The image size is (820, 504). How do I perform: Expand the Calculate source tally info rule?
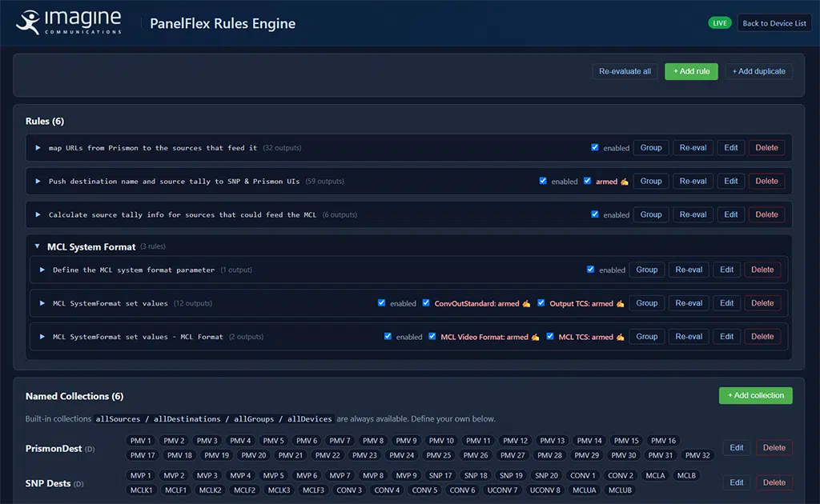(x=38, y=214)
